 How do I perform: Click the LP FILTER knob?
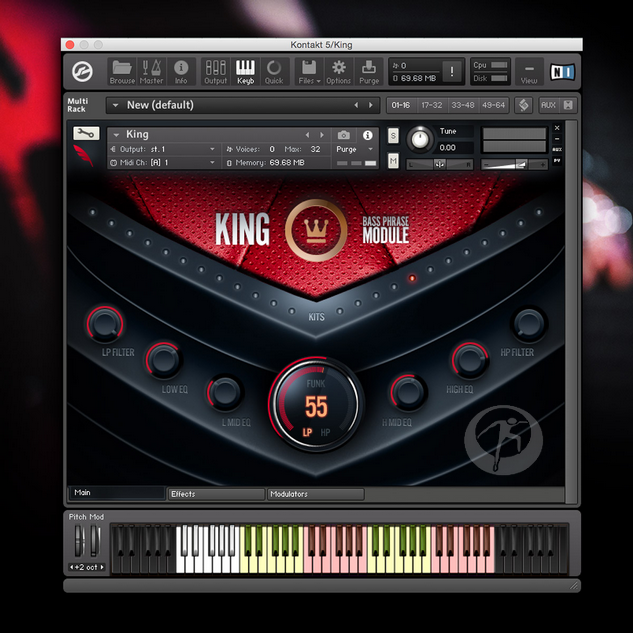click(x=105, y=324)
